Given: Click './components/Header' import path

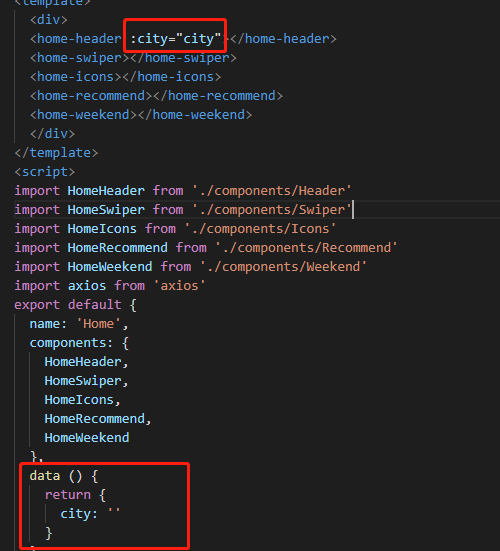Looking at the screenshot, I should 272,190.
